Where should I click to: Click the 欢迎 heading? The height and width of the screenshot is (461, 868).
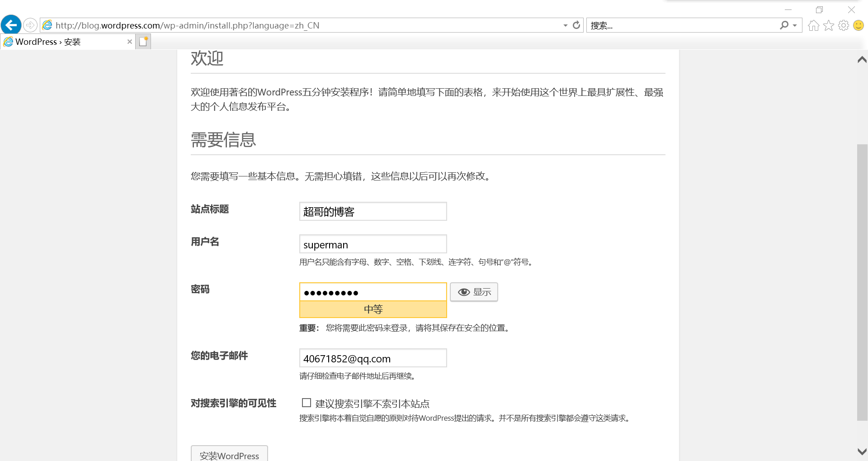pos(207,58)
